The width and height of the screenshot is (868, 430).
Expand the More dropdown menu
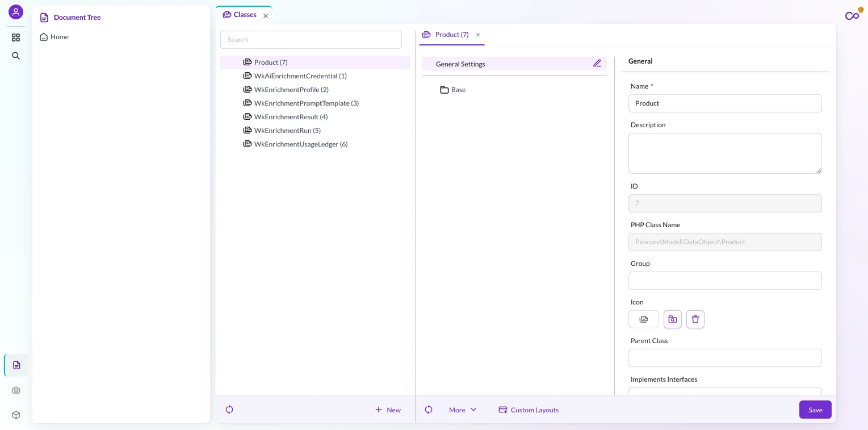463,410
